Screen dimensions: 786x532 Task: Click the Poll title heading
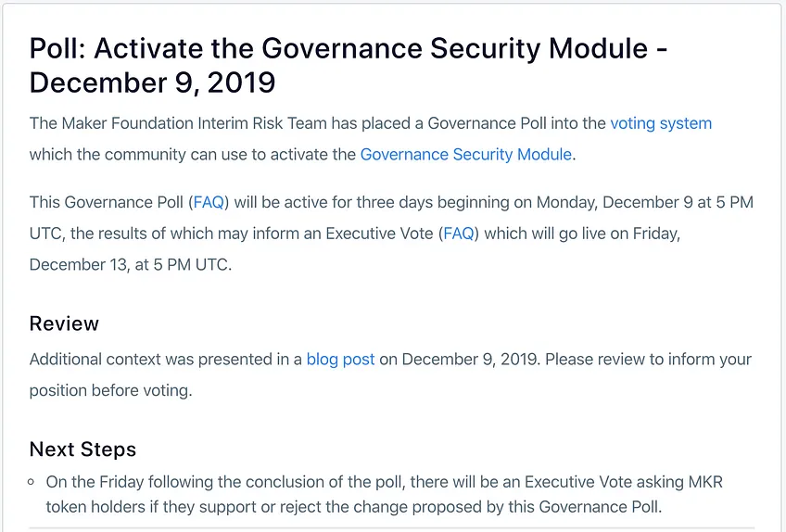point(349,65)
